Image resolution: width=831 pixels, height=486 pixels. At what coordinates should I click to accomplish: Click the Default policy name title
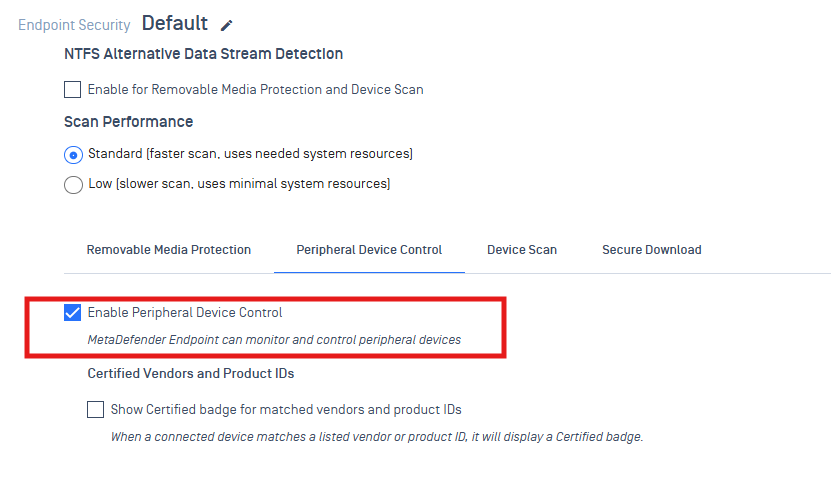pos(175,23)
